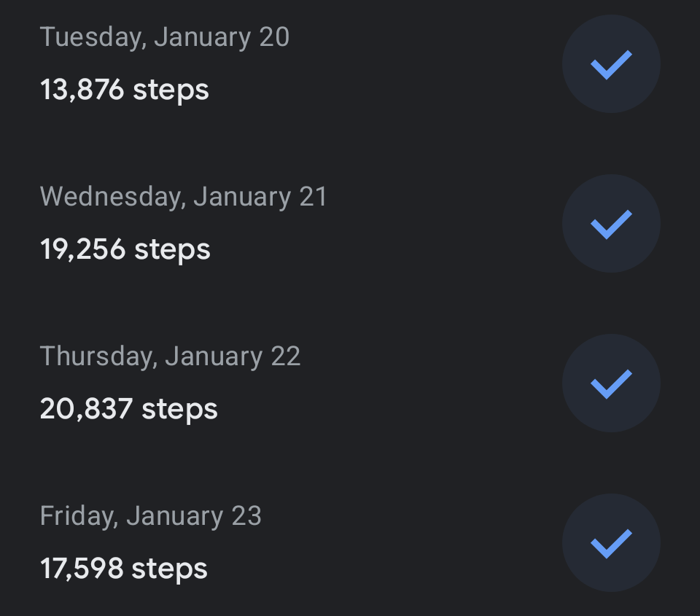Screen dimensions: 700x616
Task: Select the goal-met badge beside 17,598 steps
Action: (x=611, y=543)
